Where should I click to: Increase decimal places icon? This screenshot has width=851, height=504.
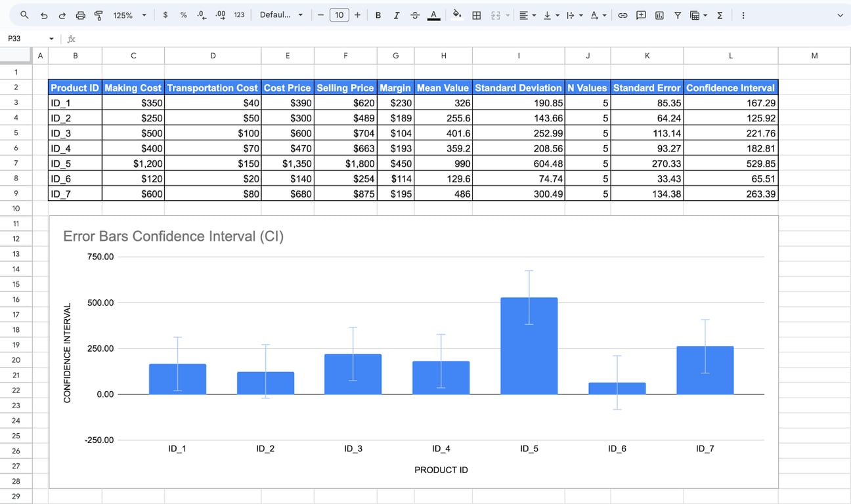click(221, 15)
